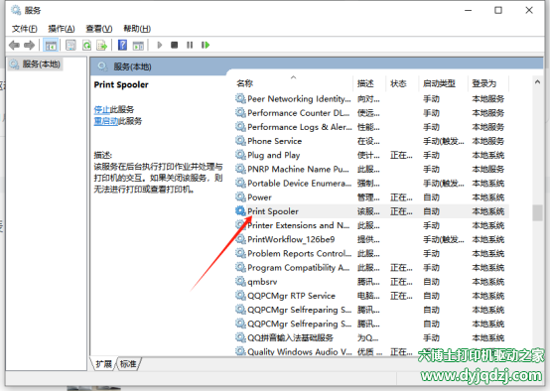
Task: Open the properties toolbar icon
Action: coord(70,45)
